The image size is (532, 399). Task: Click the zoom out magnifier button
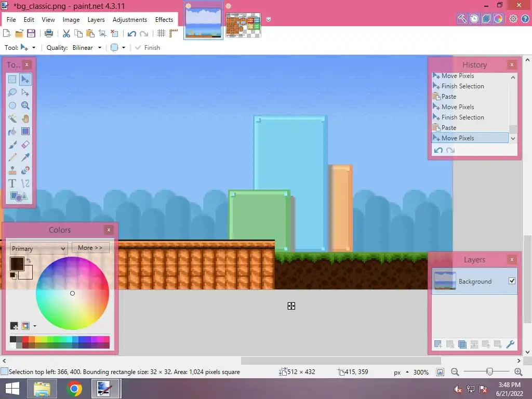455,372
